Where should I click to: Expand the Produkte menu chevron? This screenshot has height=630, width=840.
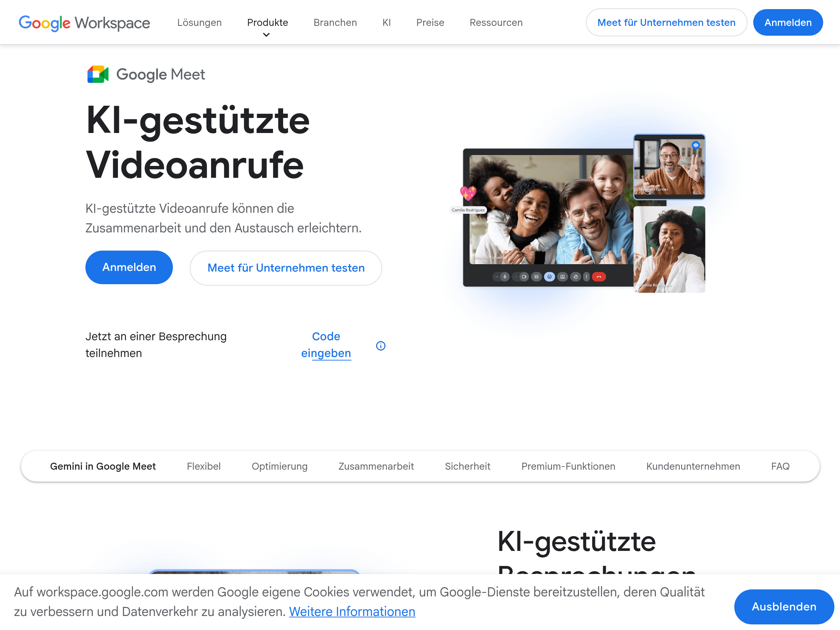tap(267, 35)
